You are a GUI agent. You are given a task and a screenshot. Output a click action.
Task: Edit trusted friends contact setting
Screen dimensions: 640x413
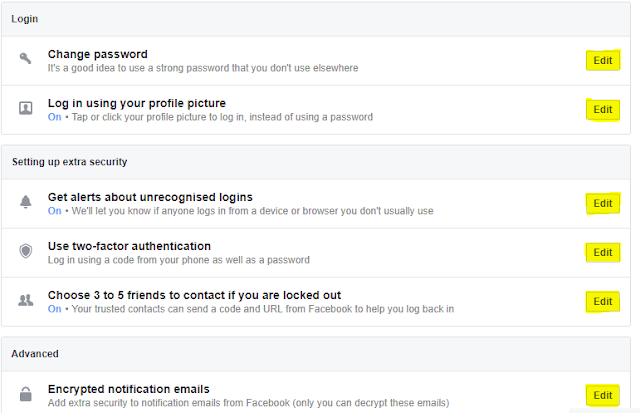pyautogui.click(x=603, y=301)
